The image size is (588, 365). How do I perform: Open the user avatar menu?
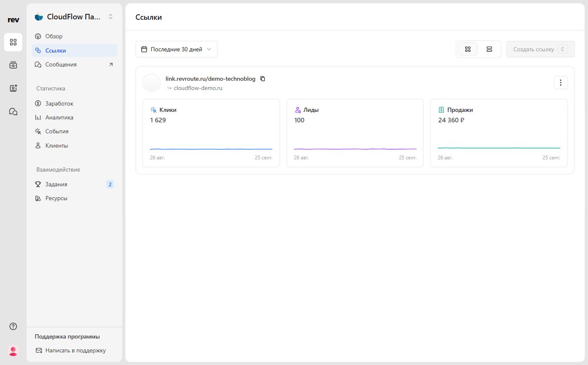(13, 350)
